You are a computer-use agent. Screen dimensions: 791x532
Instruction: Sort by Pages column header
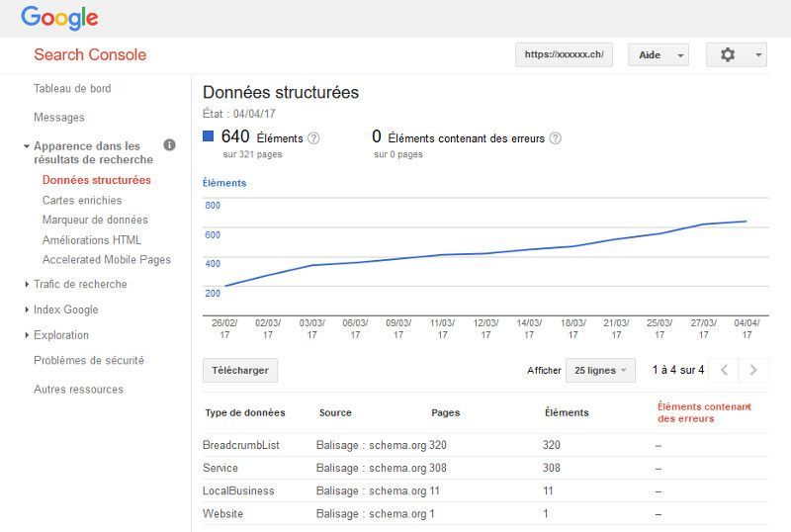(x=446, y=412)
